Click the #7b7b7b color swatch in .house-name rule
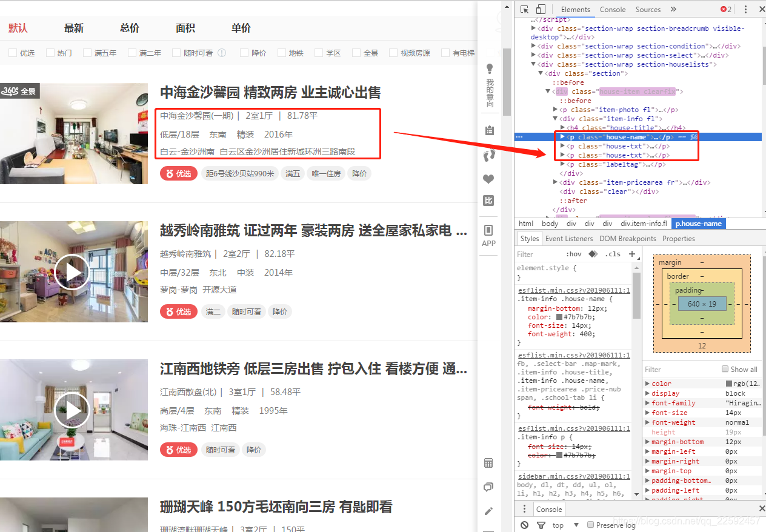Viewport: 766px width, 532px height. point(559,317)
